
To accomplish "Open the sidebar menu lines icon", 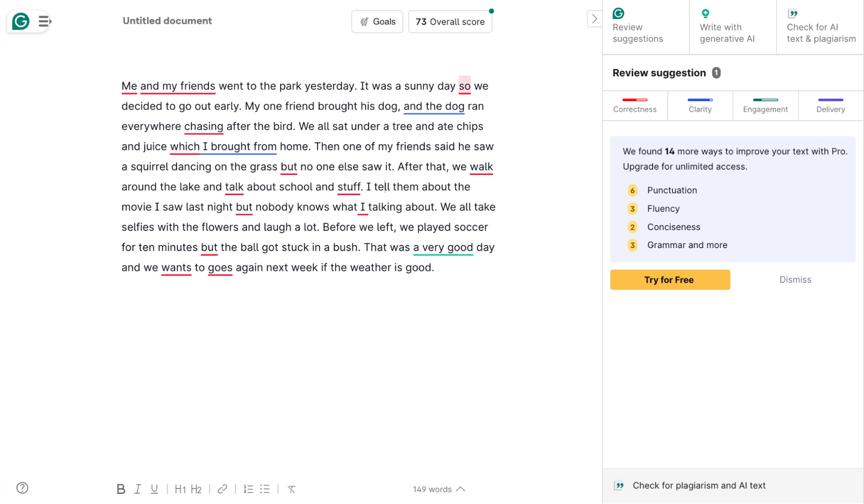I will pyautogui.click(x=45, y=21).
